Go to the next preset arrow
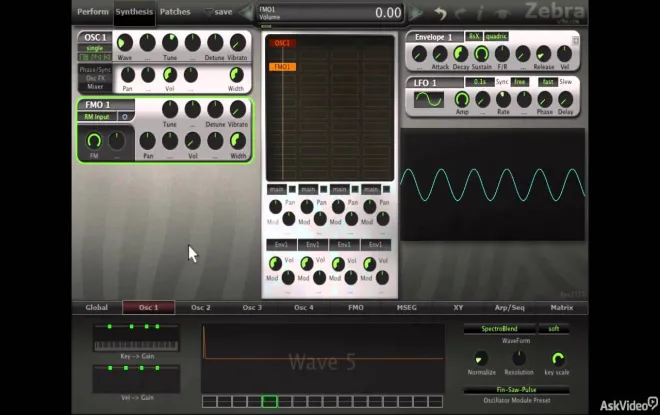 415,13
